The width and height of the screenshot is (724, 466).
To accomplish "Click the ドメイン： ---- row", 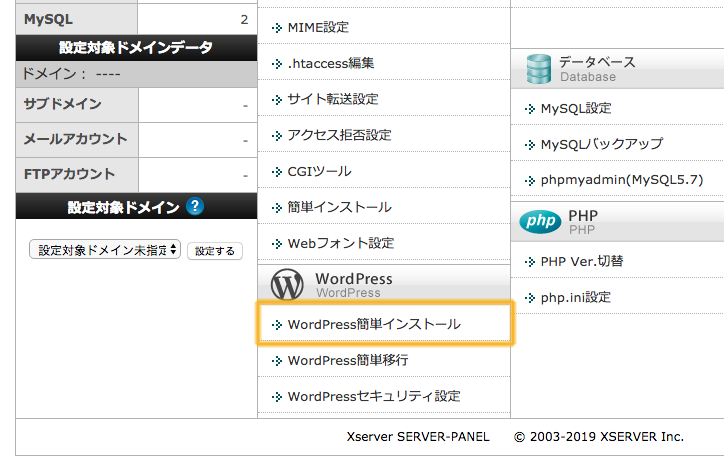I will tap(136, 74).
